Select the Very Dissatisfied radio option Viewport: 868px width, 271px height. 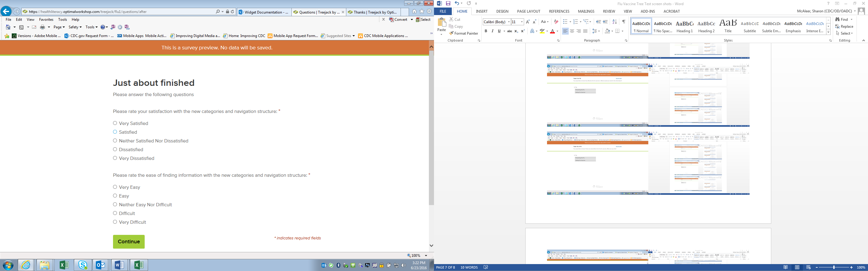[x=115, y=158]
